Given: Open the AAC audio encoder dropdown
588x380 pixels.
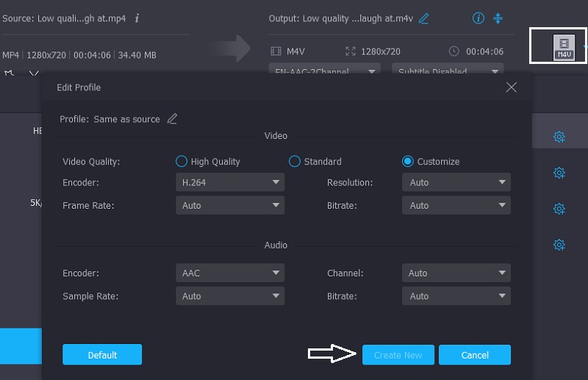Looking at the screenshot, I should click(x=230, y=273).
